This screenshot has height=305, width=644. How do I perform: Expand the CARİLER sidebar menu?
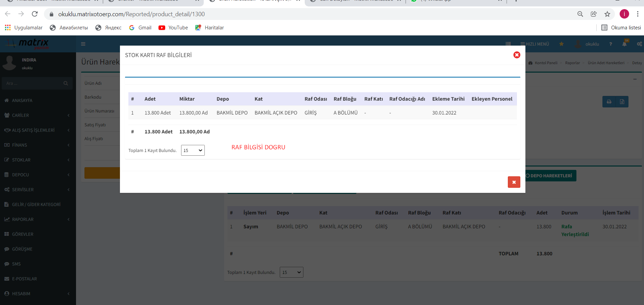click(37, 115)
